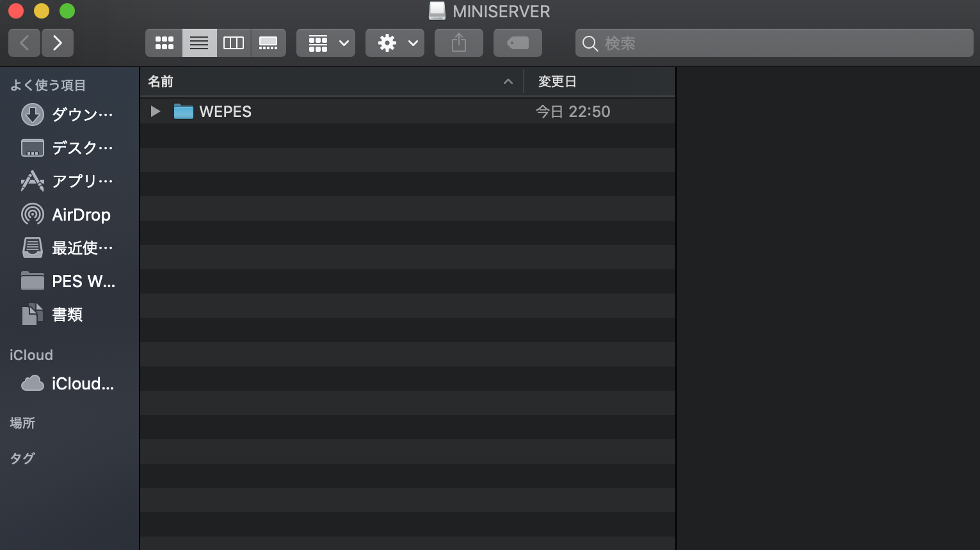
Task: Click the 検索 search field
Action: point(775,43)
